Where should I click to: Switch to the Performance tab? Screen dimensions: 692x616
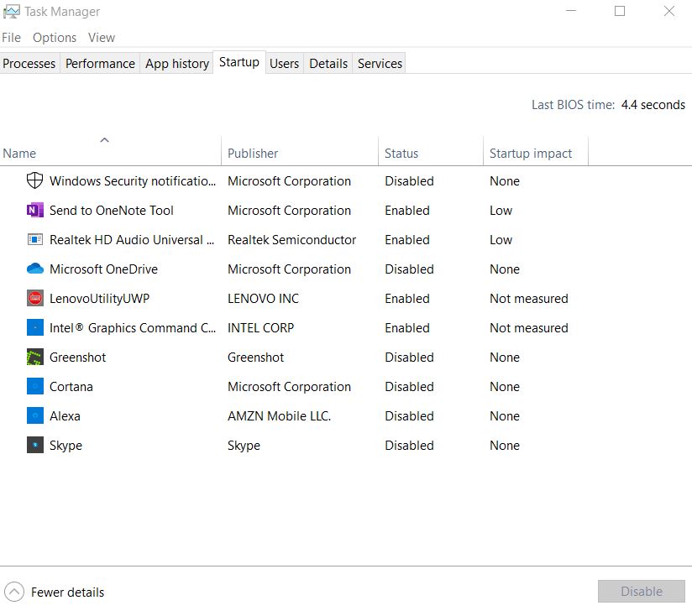click(x=100, y=64)
